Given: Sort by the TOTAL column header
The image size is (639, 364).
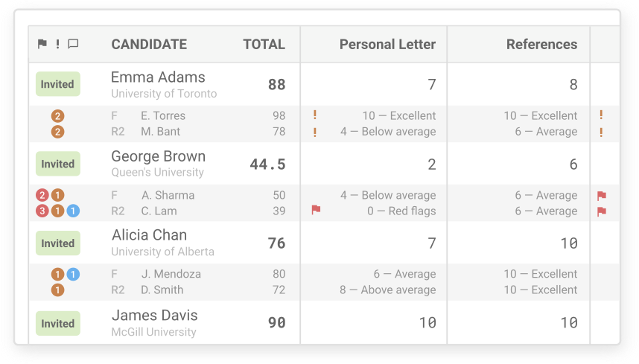Looking at the screenshot, I should tap(264, 44).
